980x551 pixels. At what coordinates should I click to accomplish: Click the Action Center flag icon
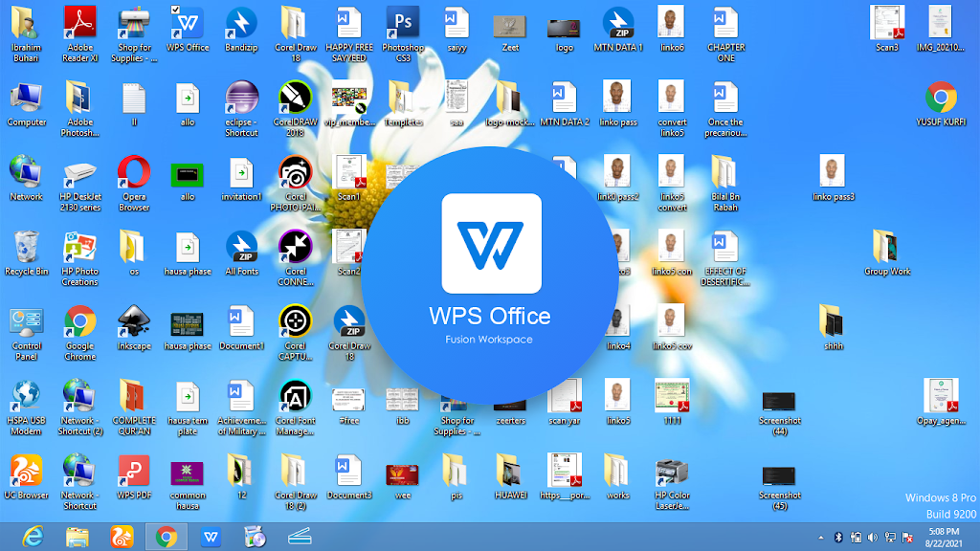[x=907, y=538]
